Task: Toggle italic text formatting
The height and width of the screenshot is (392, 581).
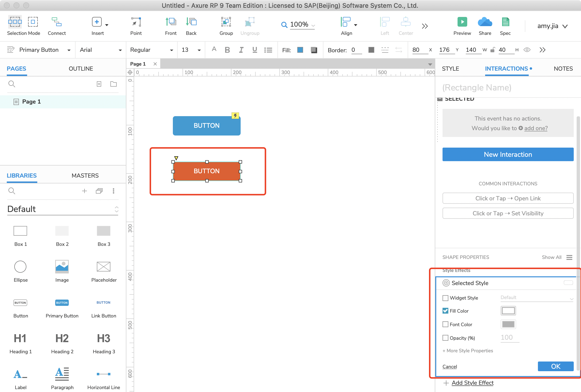Action: 241,50
